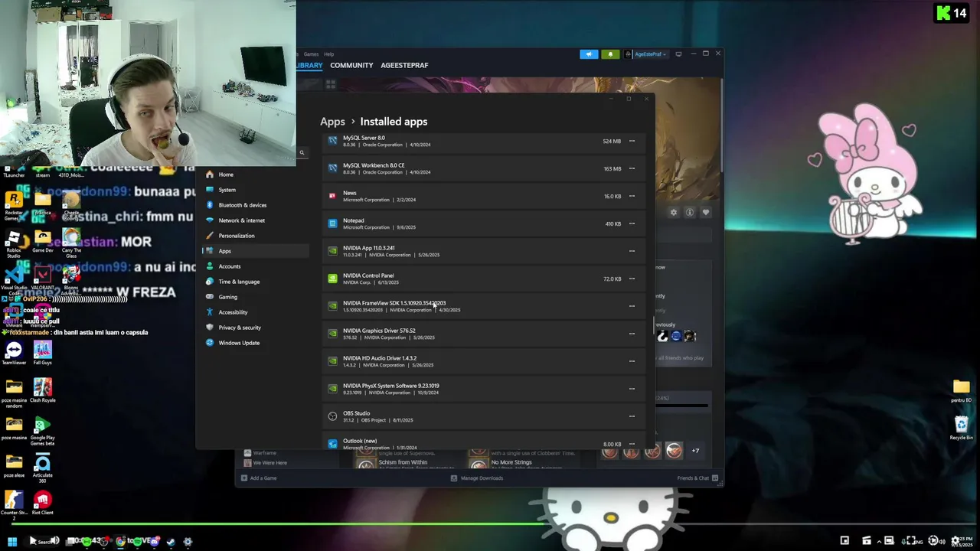Open Accounts settings
980x551 pixels.
[x=256, y=266]
